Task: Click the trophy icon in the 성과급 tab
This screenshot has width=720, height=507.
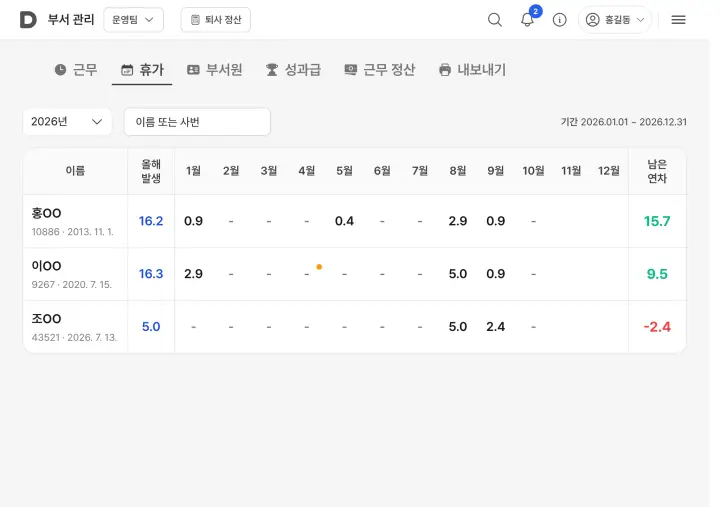Action: (272, 70)
